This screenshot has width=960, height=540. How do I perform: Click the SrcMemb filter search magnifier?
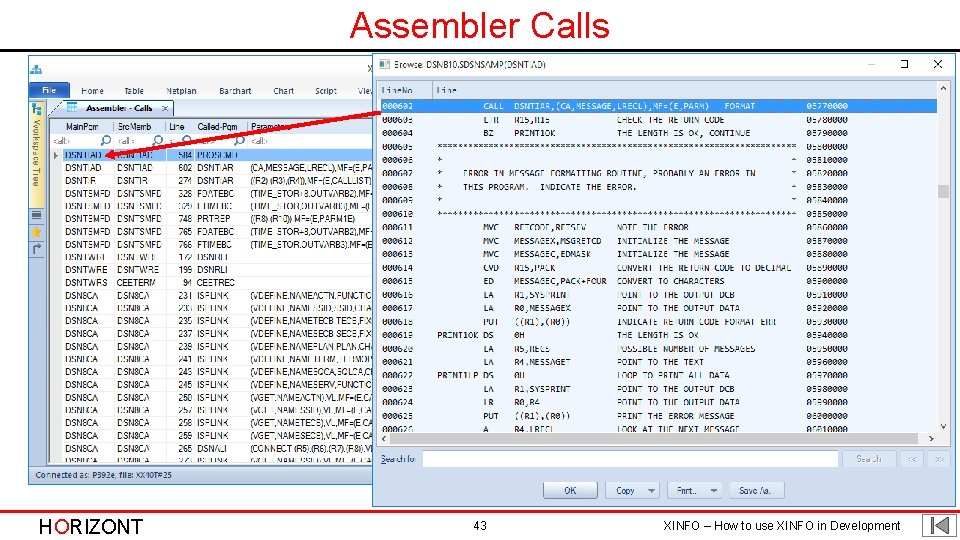click(157, 141)
